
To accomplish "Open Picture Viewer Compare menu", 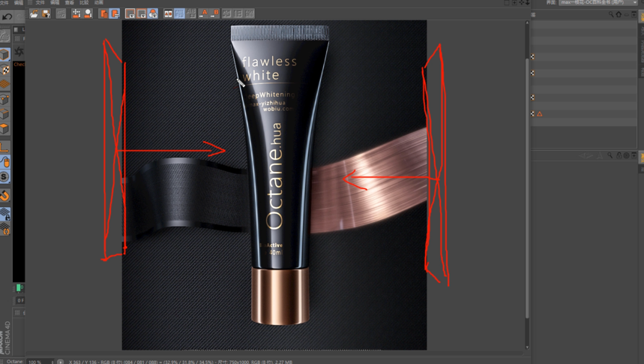I will click(x=84, y=2).
